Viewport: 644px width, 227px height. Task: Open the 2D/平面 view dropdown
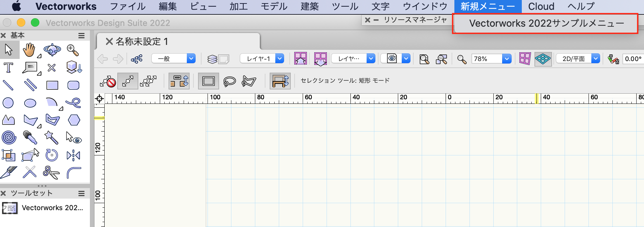click(x=578, y=59)
